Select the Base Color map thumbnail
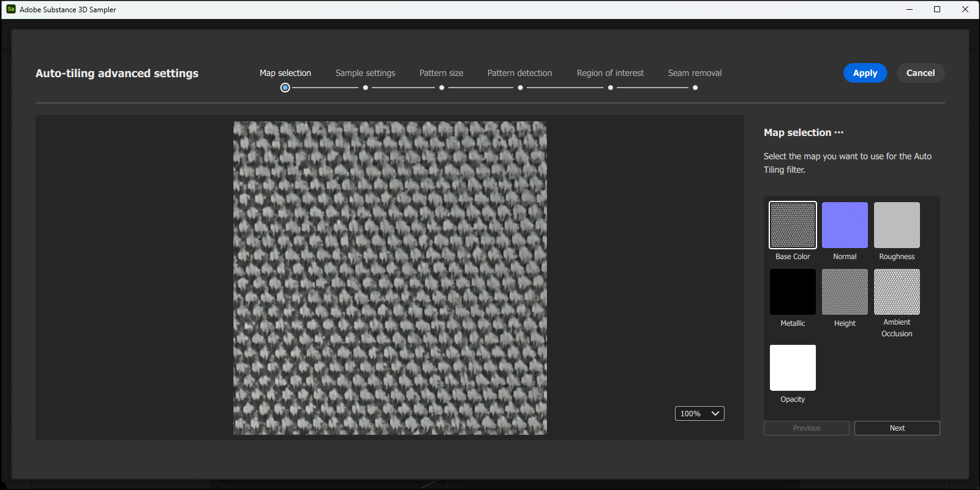This screenshot has width=980, height=490. [793, 225]
